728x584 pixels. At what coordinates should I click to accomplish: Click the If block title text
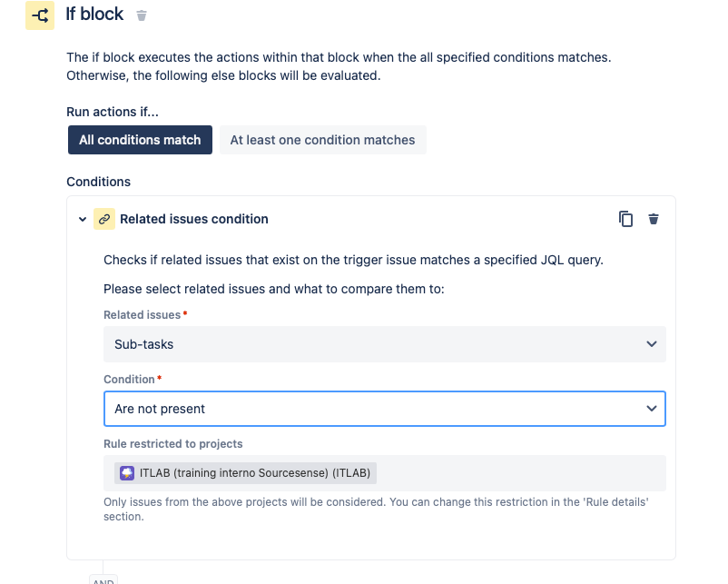coord(95,15)
